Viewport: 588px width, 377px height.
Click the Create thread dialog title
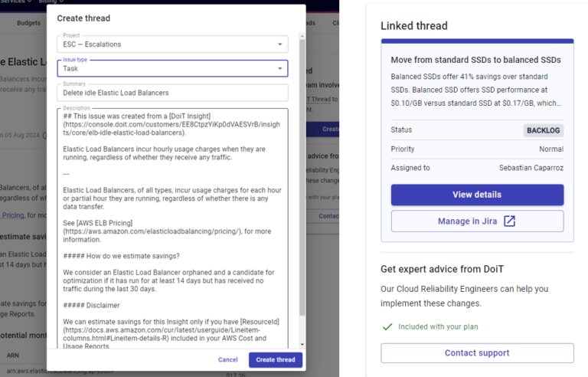coord(83,18)
